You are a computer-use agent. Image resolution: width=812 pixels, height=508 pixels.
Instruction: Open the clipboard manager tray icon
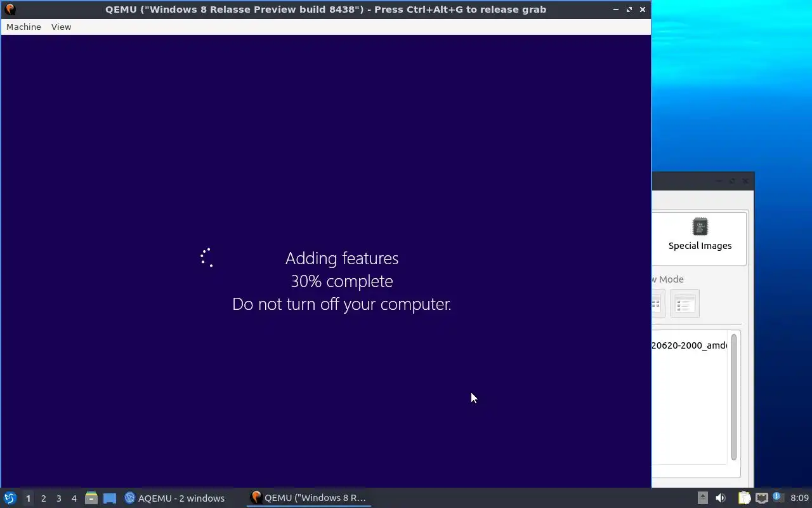click(744, 498)
